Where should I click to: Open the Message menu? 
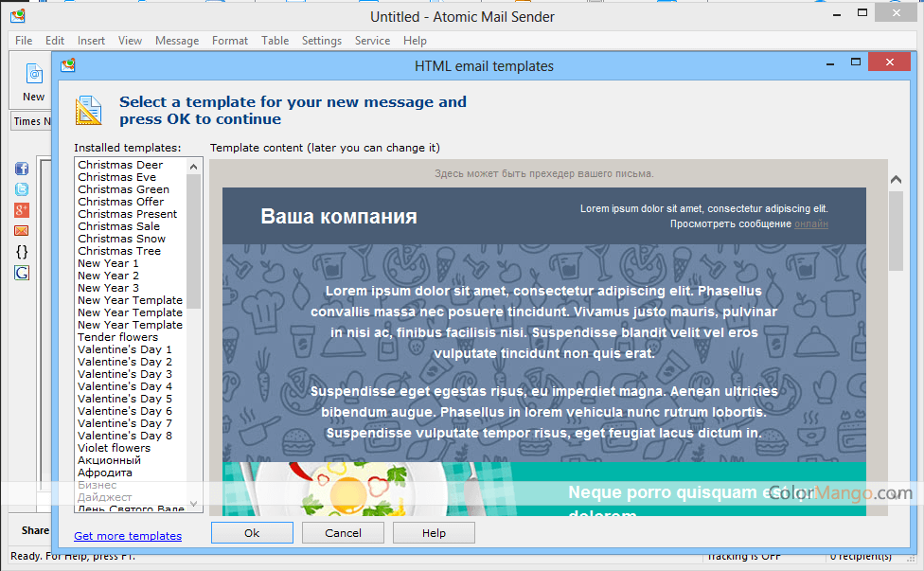[x=176, y=41]
